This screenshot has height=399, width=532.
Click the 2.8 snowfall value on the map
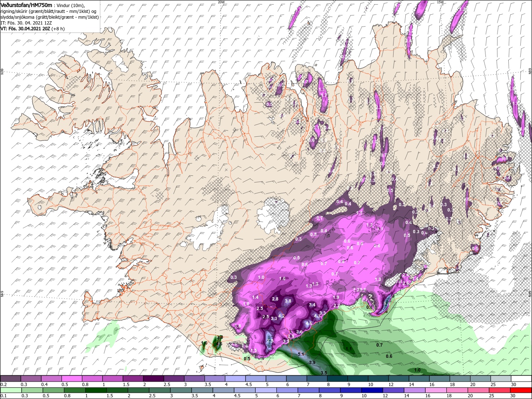(x=275, y=299)
